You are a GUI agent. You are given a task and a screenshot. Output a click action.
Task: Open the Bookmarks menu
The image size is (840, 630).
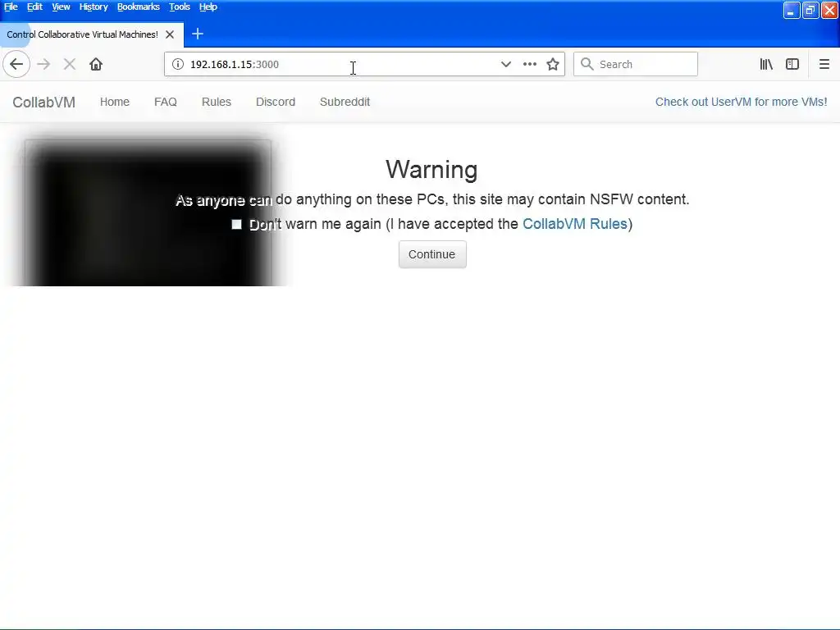click(x=138, y=7)
